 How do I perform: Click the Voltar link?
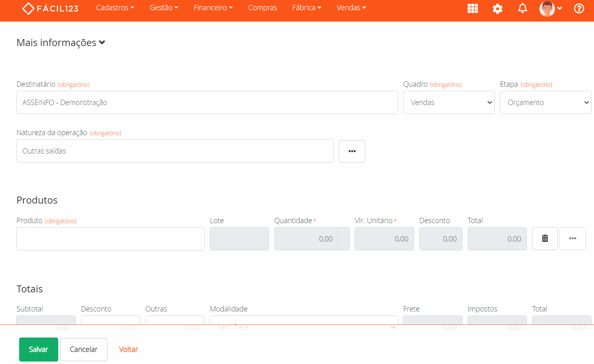[128, 349]
